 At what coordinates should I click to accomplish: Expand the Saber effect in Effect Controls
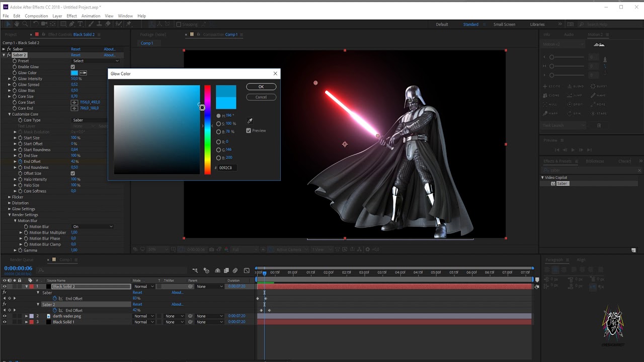pos(4,49)
